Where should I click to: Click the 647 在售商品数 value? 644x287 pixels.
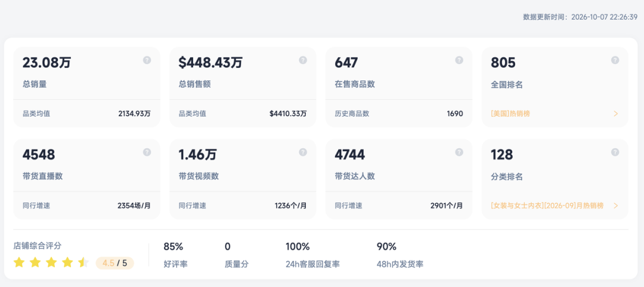(346, 63)
